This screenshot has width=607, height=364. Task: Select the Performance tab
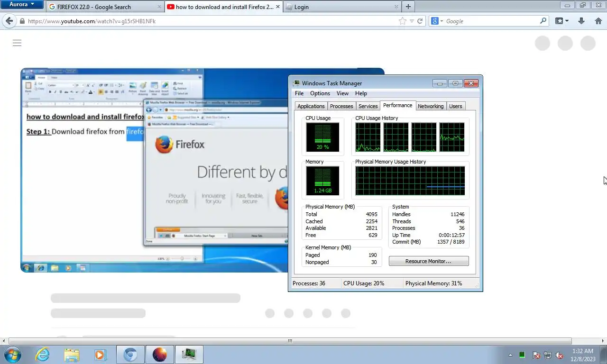click(397, 105)
